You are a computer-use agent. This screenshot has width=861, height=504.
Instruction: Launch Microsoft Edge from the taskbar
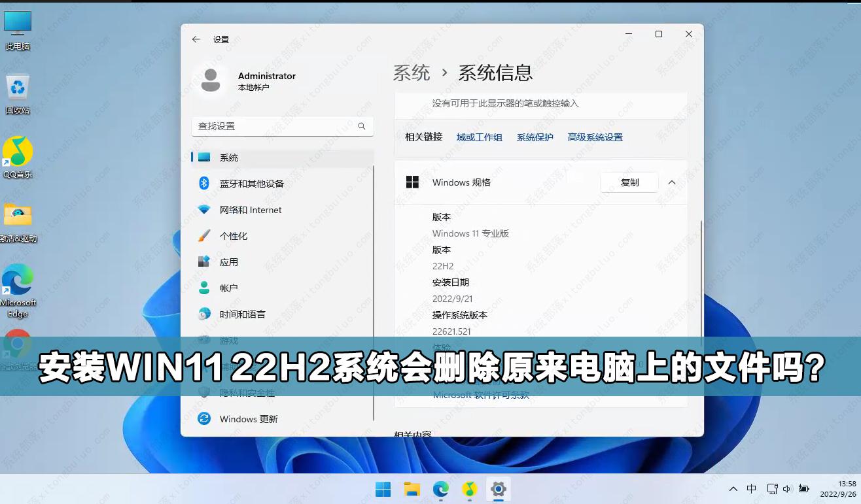[x=442, y=489]
